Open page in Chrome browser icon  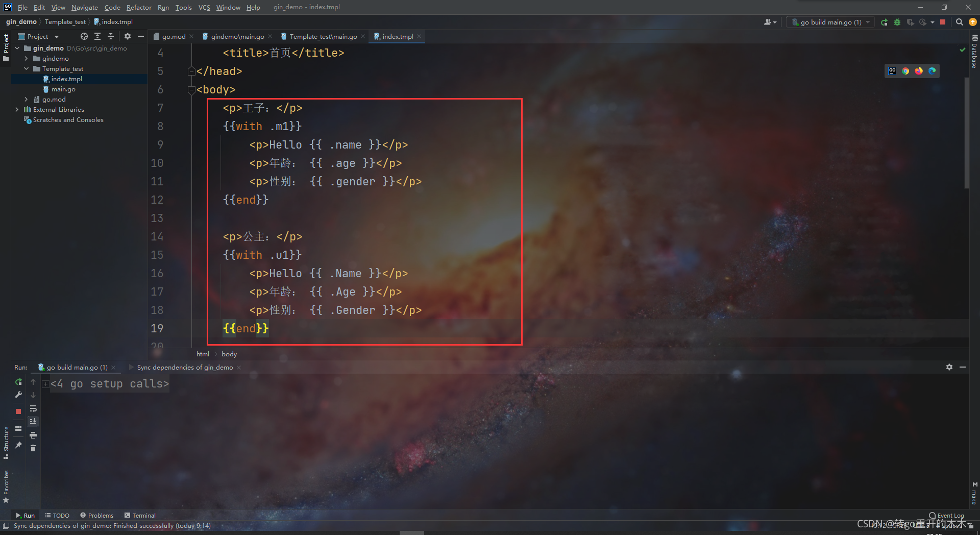tap(905, 71)
